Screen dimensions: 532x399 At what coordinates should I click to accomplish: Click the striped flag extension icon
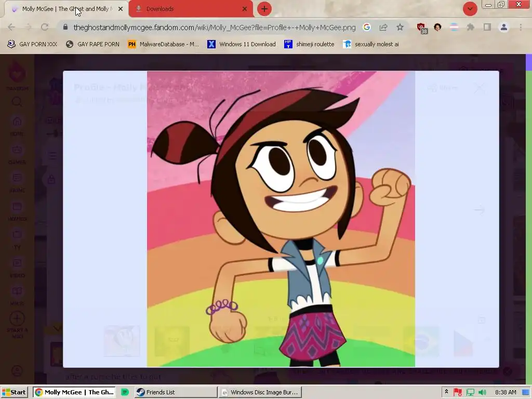tap(454, 27)
